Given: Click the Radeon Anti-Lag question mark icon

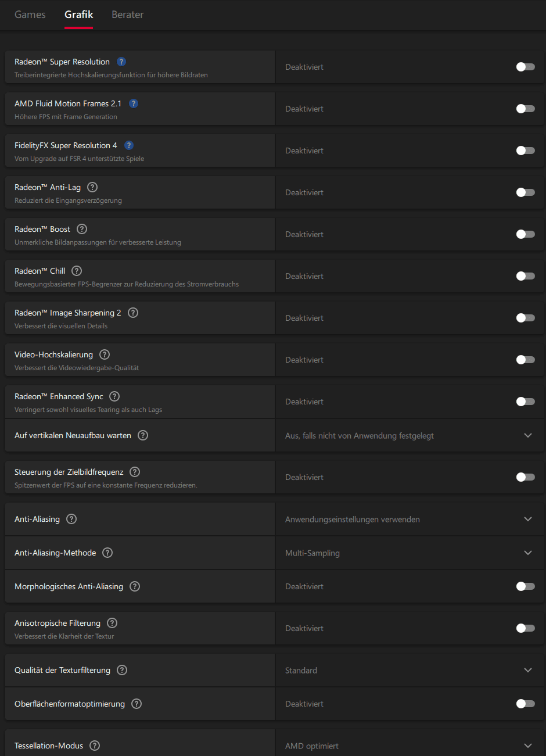Looking at the screenshot, I should point(92,187).
